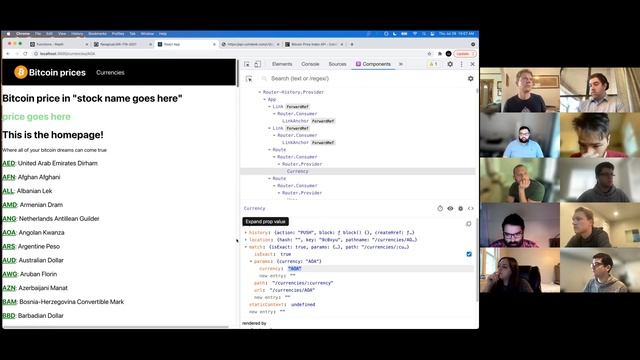640x360 pixels.
Task: Expand the location prop value
Action: click(x=246, y=240)
